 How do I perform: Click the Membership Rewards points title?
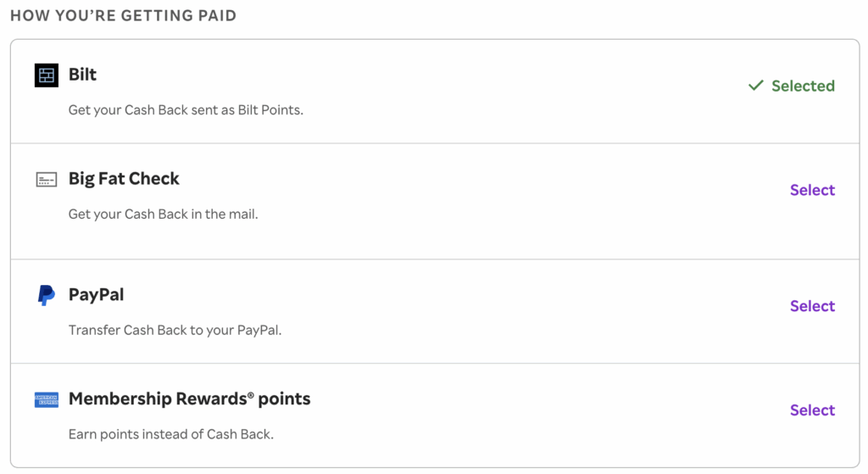pyautogui.click(x=189, y=399)
